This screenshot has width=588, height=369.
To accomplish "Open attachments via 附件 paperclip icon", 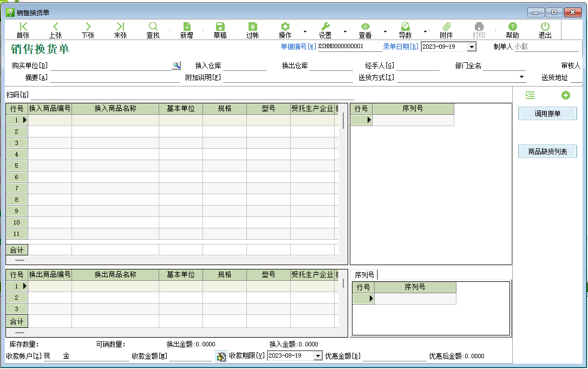I will tap(446, 30).
